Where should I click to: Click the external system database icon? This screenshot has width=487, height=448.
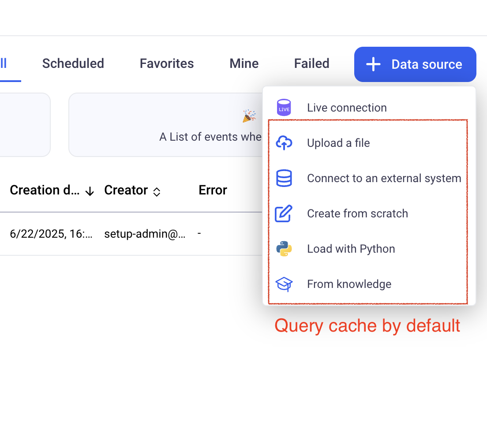284,178
